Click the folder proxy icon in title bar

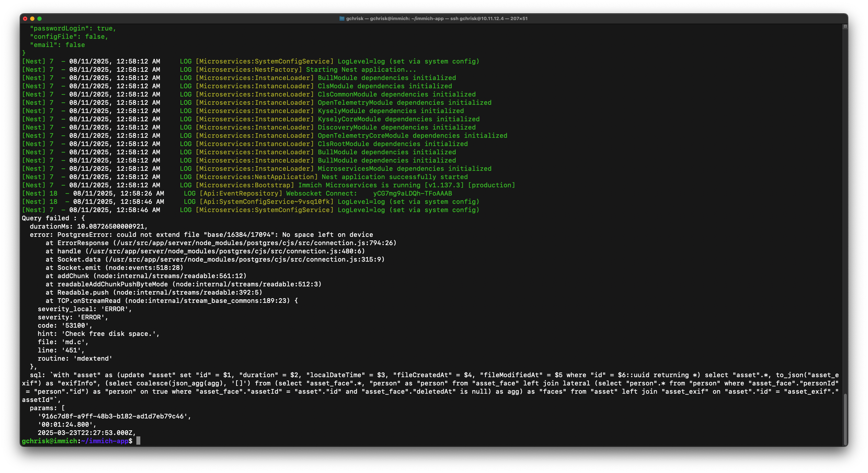tap(342, 19)
